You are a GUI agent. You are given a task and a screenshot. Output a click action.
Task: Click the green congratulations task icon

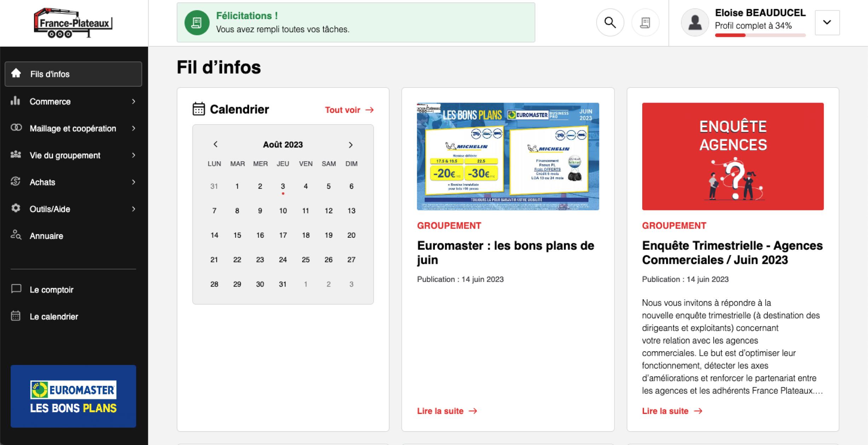197,23
